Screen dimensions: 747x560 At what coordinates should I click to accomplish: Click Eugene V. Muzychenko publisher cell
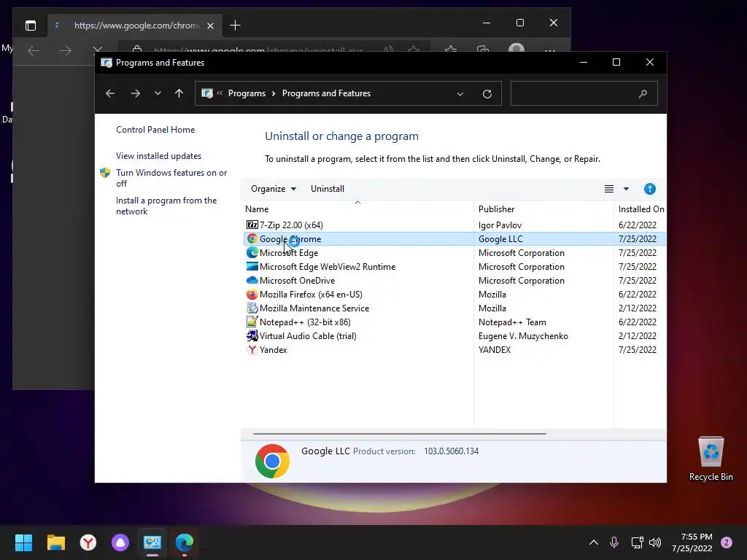click(523, 335)
